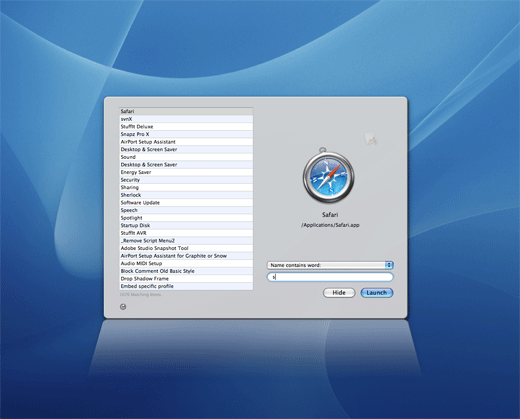The width and height of the screenshot is (520, 419).
Task: Click the large Safari compass icon
Action: click(x=329, y=176)
